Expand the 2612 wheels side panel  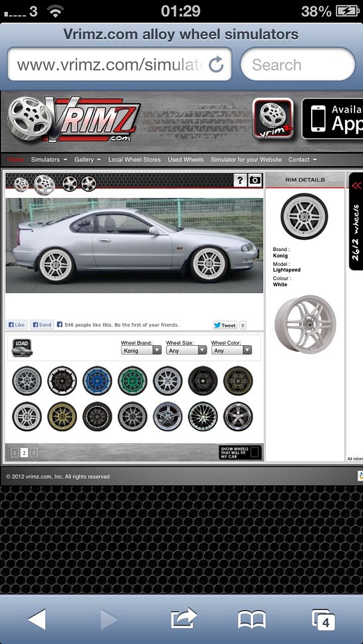click(x=356, y=221)
